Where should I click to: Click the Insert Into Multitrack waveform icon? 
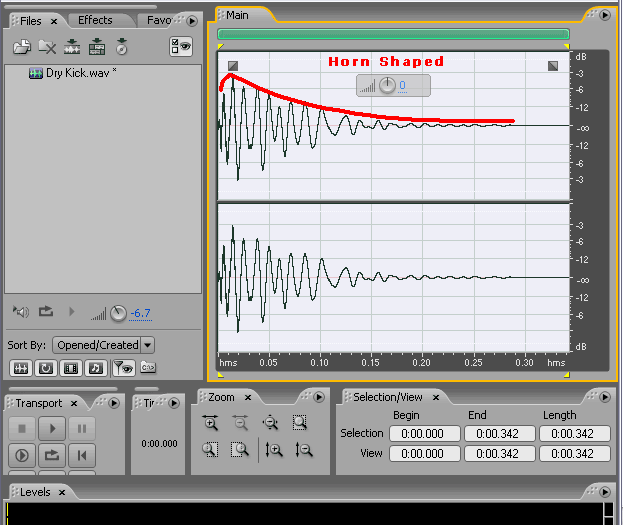click(x=72, y=47)
